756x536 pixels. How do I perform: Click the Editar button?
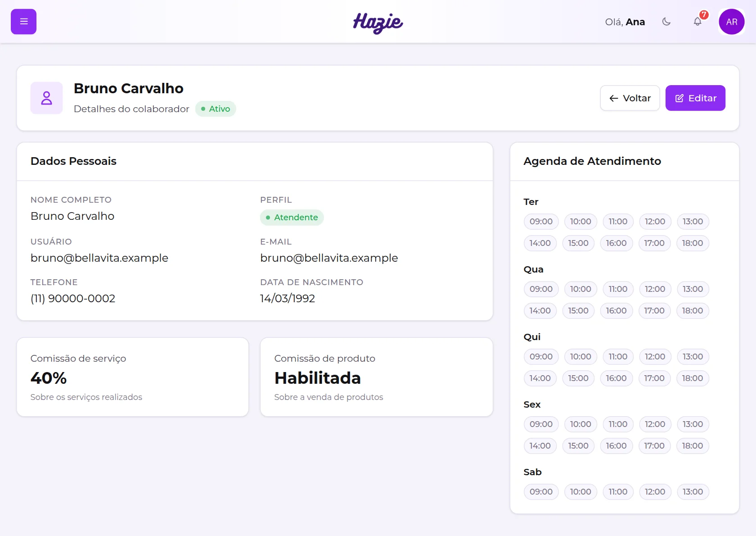point(695,98)
